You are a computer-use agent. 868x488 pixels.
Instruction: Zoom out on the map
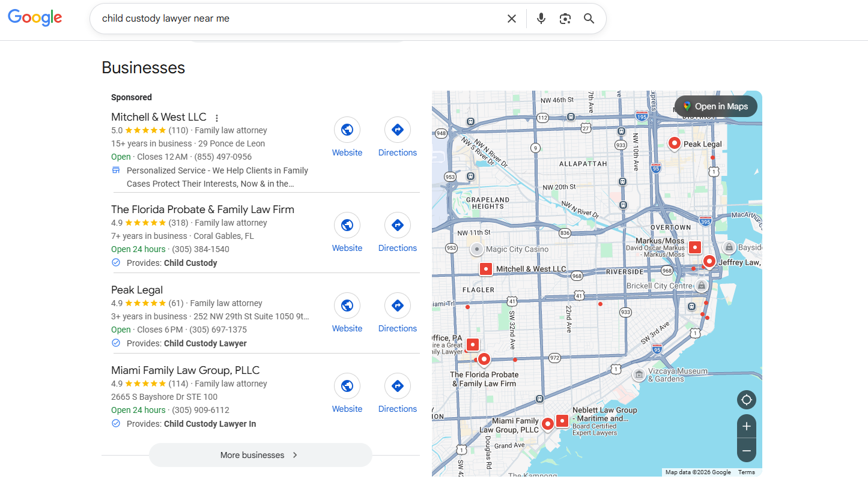click(x=746, y=450)
